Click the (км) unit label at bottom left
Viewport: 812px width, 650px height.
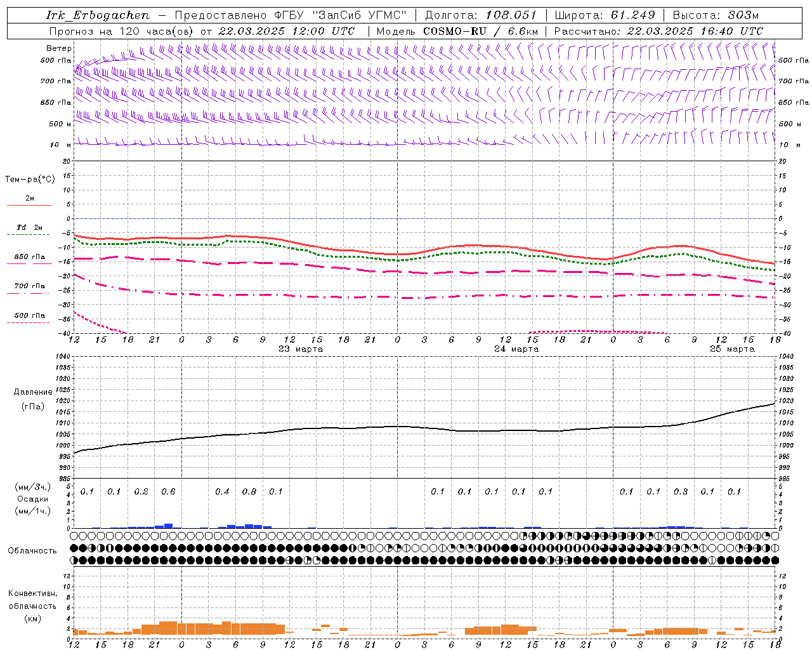[x=33, y=618]
